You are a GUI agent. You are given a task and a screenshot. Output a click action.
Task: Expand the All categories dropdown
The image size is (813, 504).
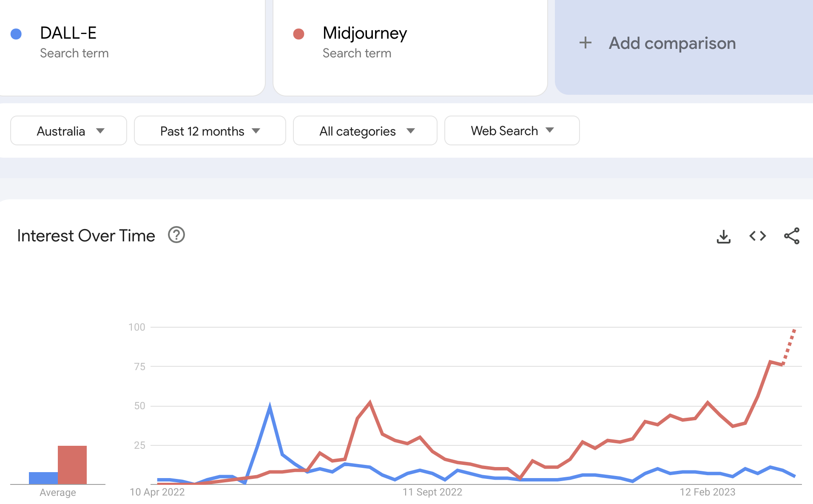pos(365,130)
